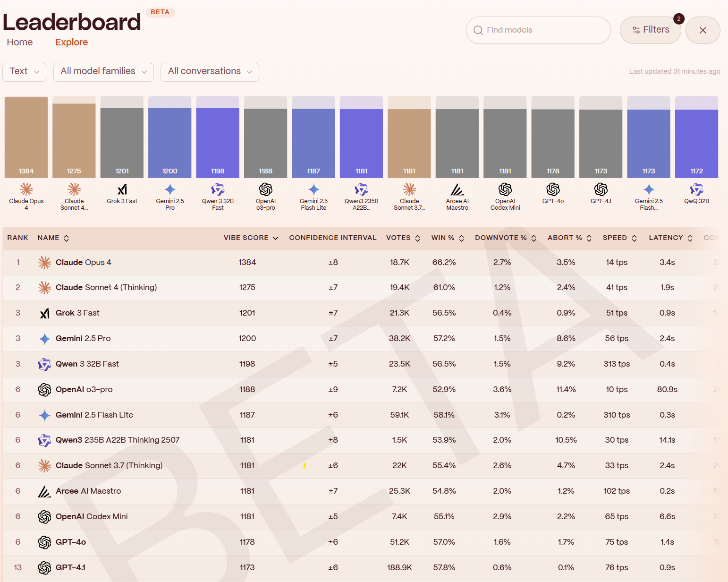Go to the Home tab
Viewport: 728px width, 582px height.
coord(20,43)
